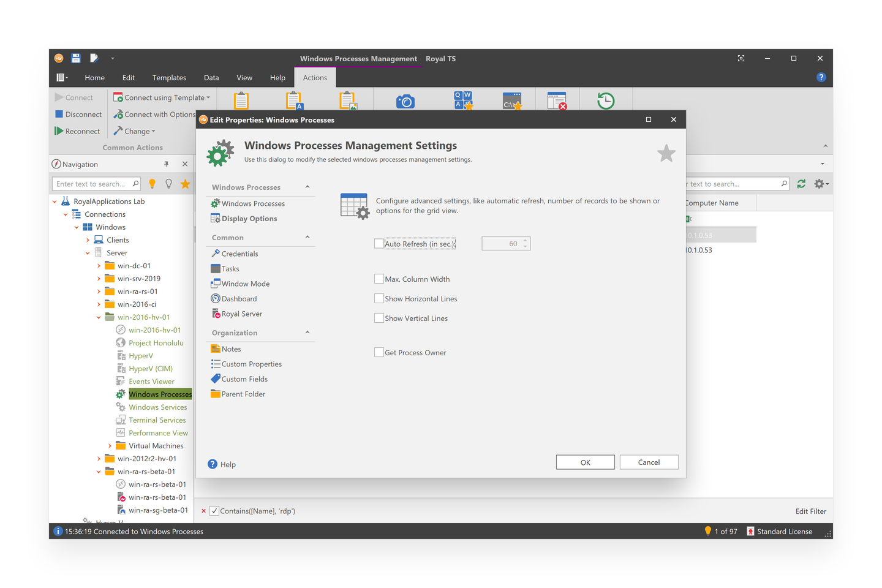Open the Tasks settings section
Screen dimensions: 882x588
230,268
